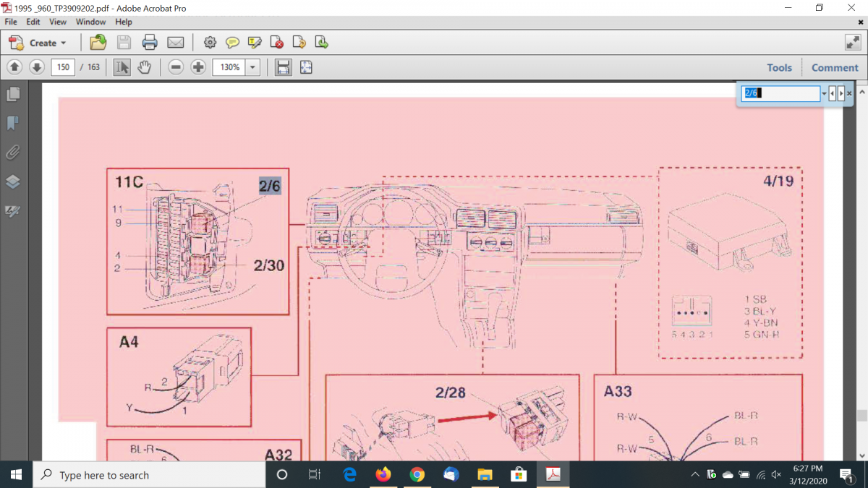This screenshot has width=868, height=488.
Task: Select the Highlight text tool
Action: tap(255, 43)
